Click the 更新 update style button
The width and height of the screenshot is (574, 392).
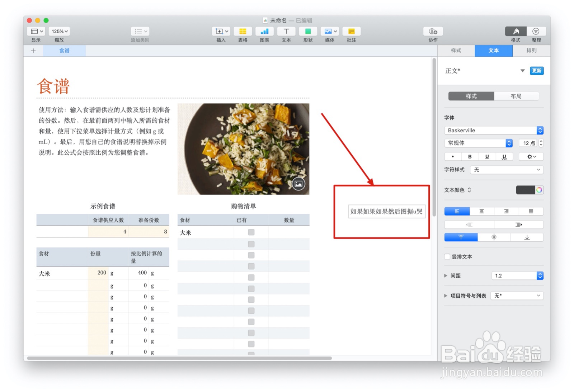coord(536,71)
